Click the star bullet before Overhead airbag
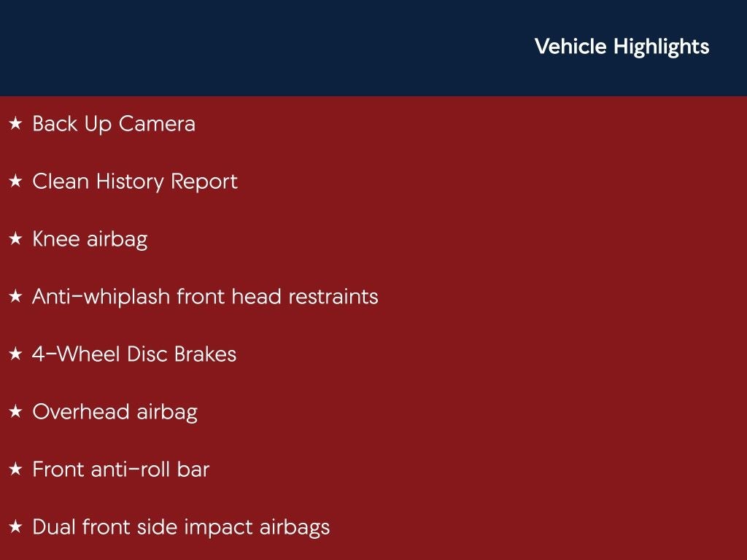Screen dimensions: 747x560 tap(15, 413)
